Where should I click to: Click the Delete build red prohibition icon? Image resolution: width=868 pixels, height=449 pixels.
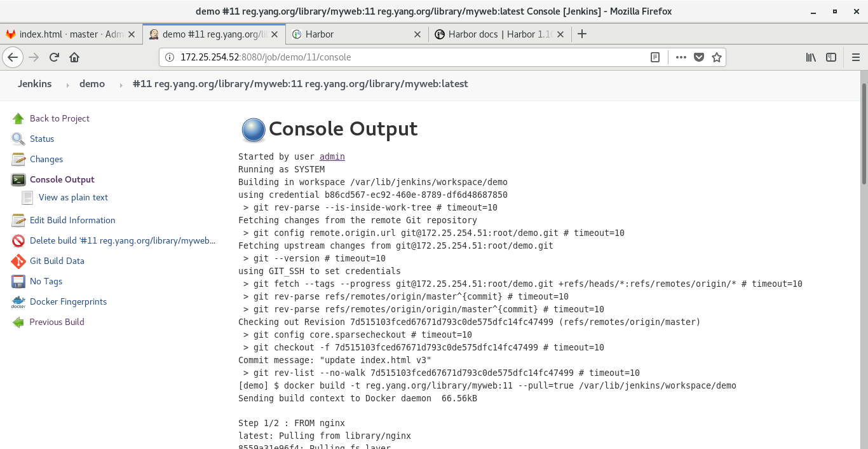pos(18,240)
